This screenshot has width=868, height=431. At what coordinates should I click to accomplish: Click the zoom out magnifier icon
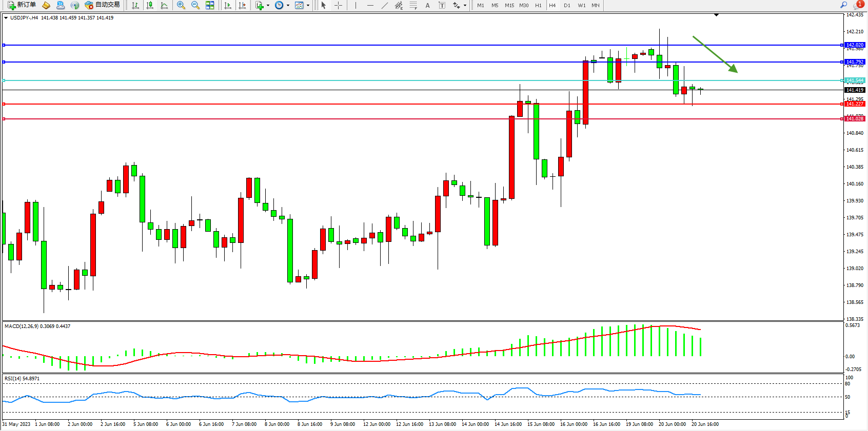[195, 5]
